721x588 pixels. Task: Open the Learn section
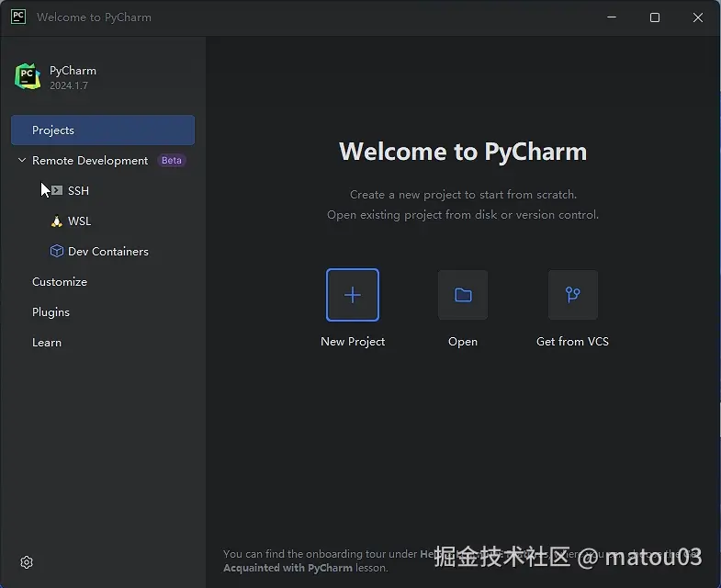[x=47, y=343]
